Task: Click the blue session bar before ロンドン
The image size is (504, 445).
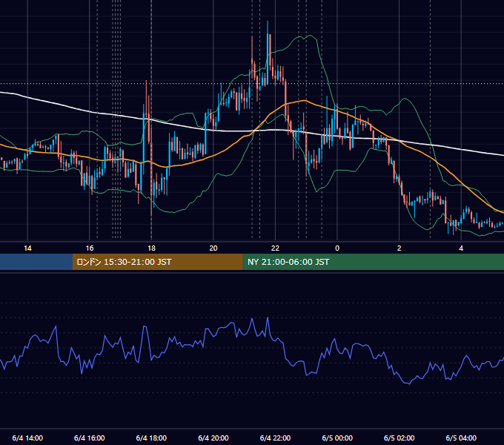Action: pyautogui.click(x=36, y=262)
